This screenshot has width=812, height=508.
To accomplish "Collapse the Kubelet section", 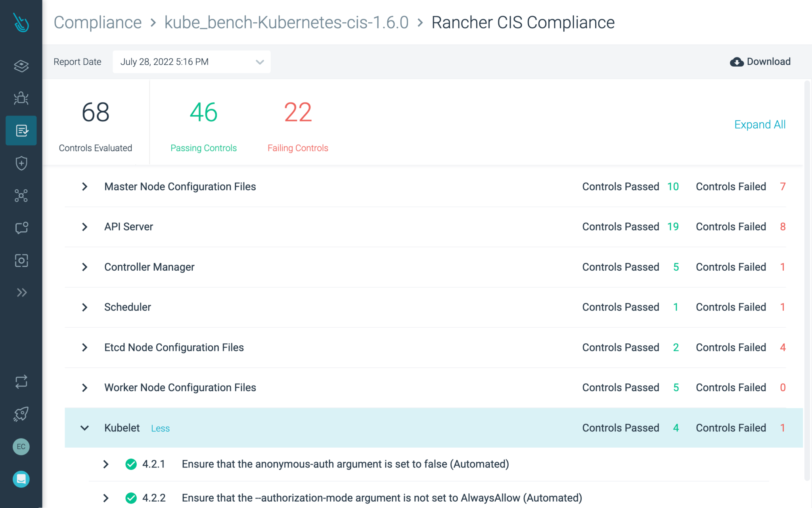I will click(x=84, y=428).
